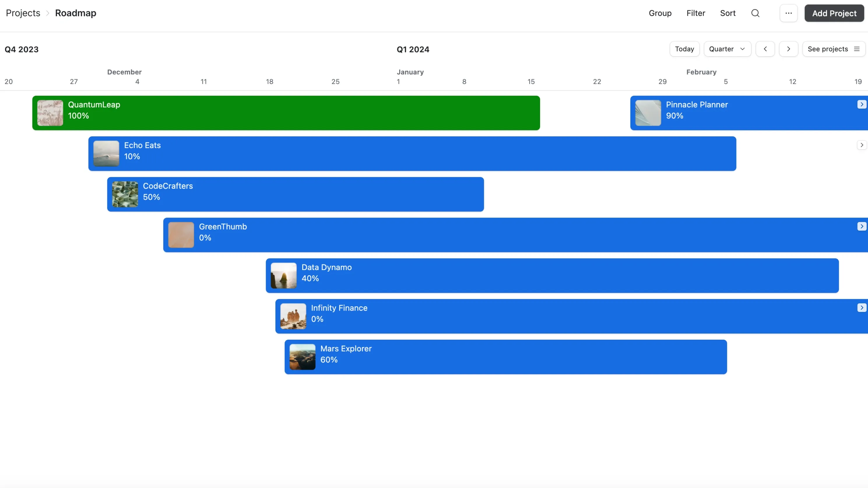Open the Filter menu
The height and width of the screenshot is (488, 868).
(696, 13)
